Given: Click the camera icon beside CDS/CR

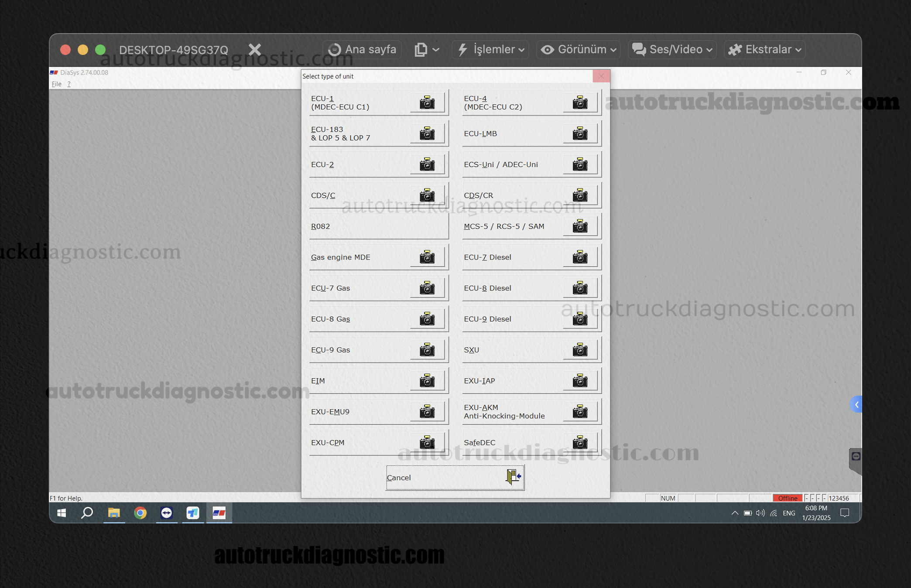Looking at the screenshot, I should point(579,195).
